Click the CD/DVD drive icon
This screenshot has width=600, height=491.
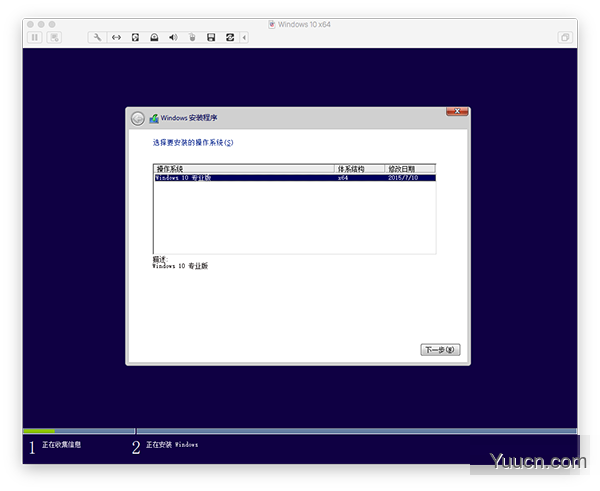tap(154, 37)
